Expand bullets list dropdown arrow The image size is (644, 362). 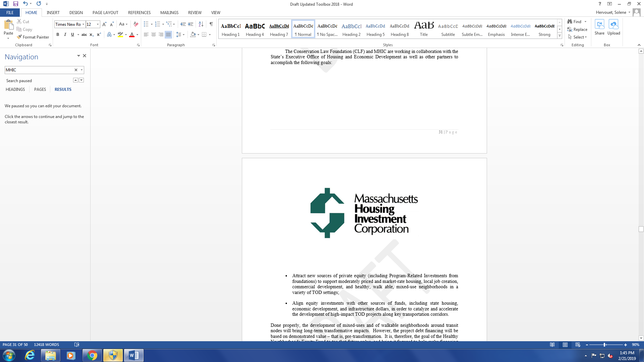[152, 24]
